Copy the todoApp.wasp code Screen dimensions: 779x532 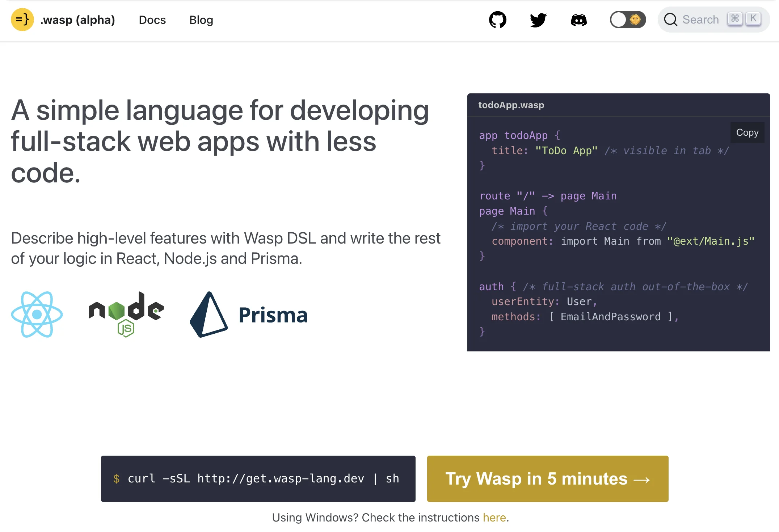click(748, 132)
